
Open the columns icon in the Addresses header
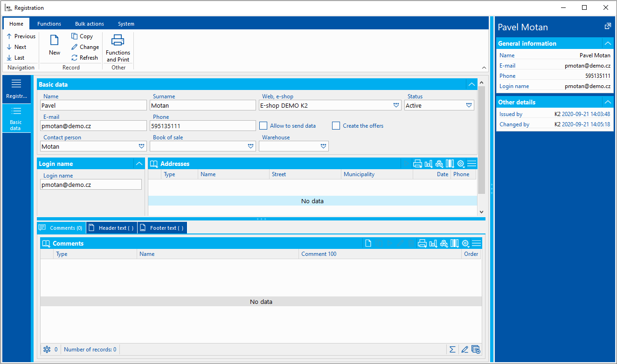[450, 164]
